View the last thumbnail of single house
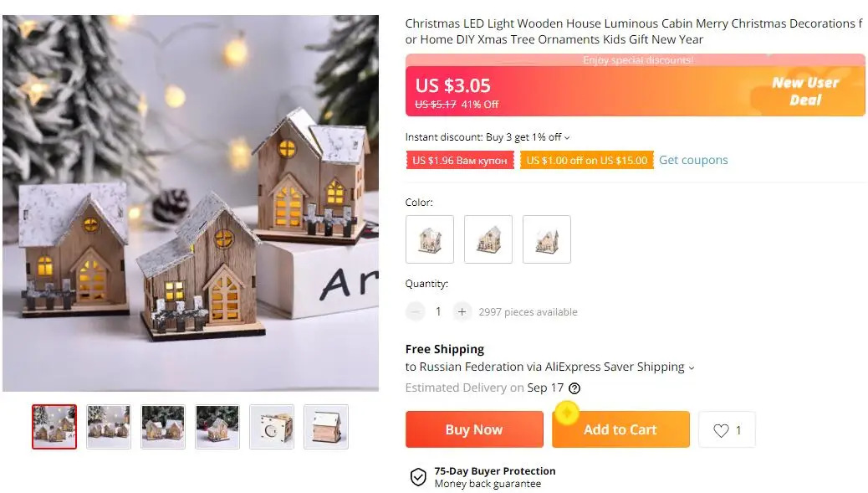This screenshot has height=493, width=868. tap(326, 427)
